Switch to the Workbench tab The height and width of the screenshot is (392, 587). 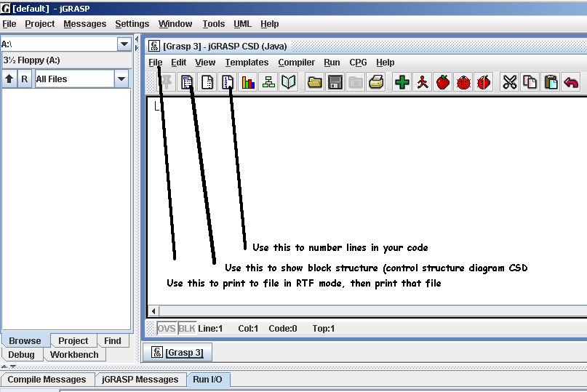coord(74,355)
